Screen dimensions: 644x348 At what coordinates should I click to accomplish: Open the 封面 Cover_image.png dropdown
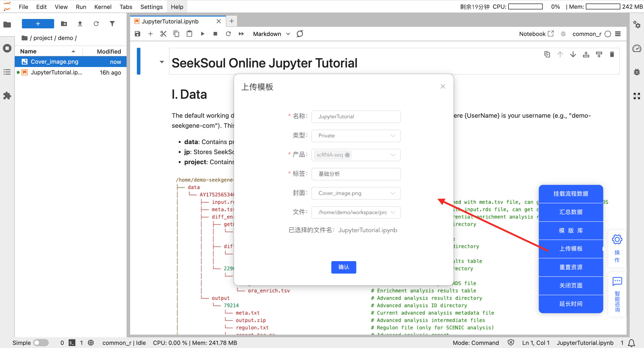(x=356, y=193)
